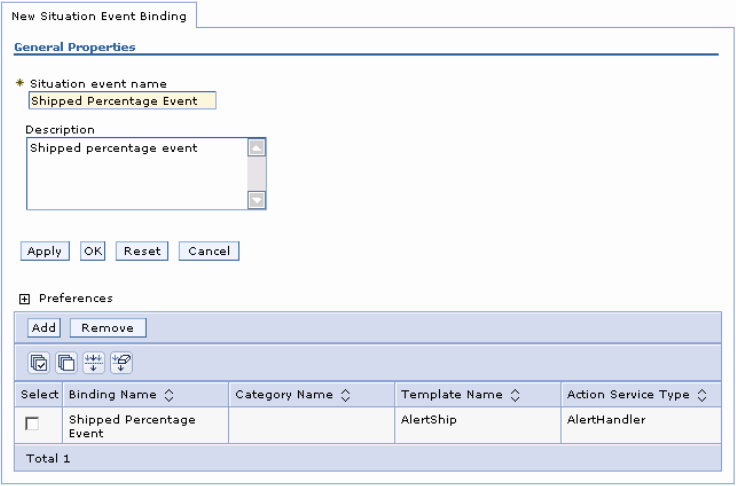Click the Select All items icon
This screenshot has width=736, height=486.
pyautogui.click(x=39, y=362)
